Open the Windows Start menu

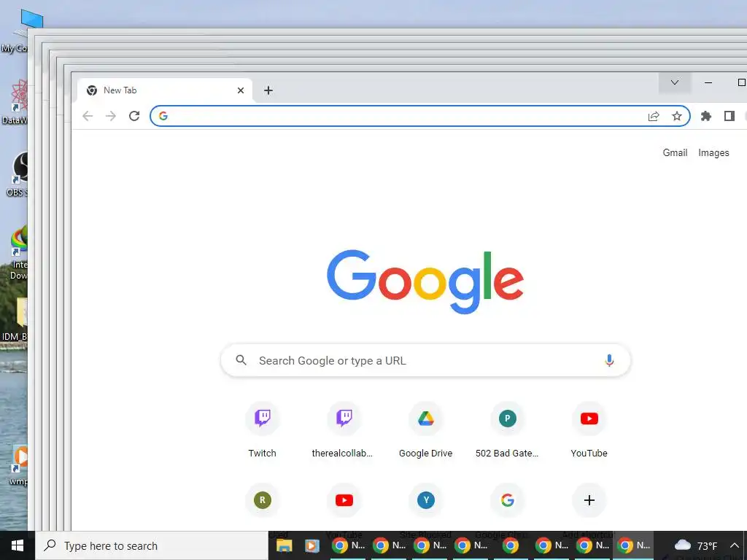tap(18, 545)
